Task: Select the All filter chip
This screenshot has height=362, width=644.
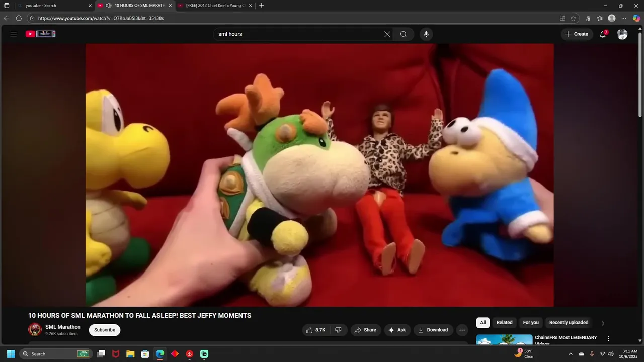Action: coord(483,323)
